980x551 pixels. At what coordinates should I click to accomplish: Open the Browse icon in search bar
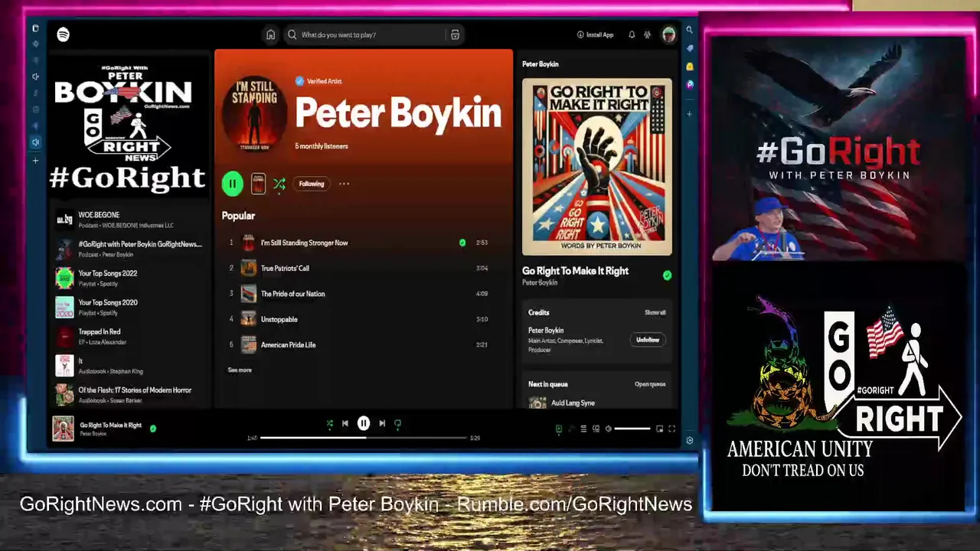455,34
